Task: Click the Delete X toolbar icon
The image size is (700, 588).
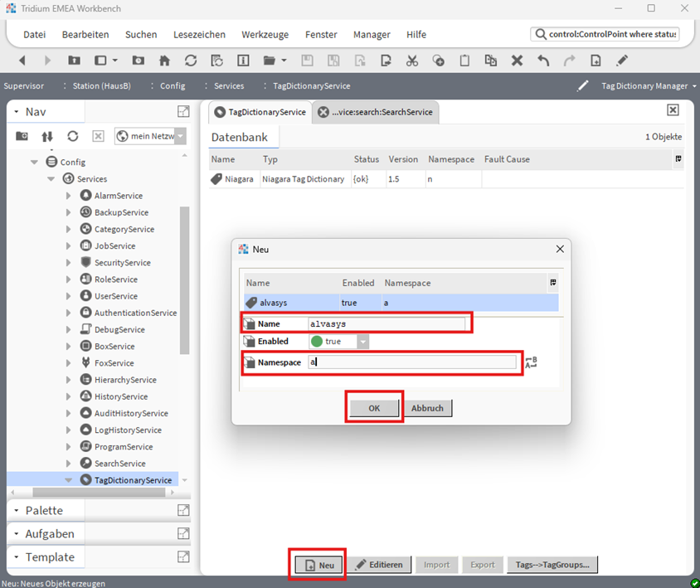Action: coord(517,61)
